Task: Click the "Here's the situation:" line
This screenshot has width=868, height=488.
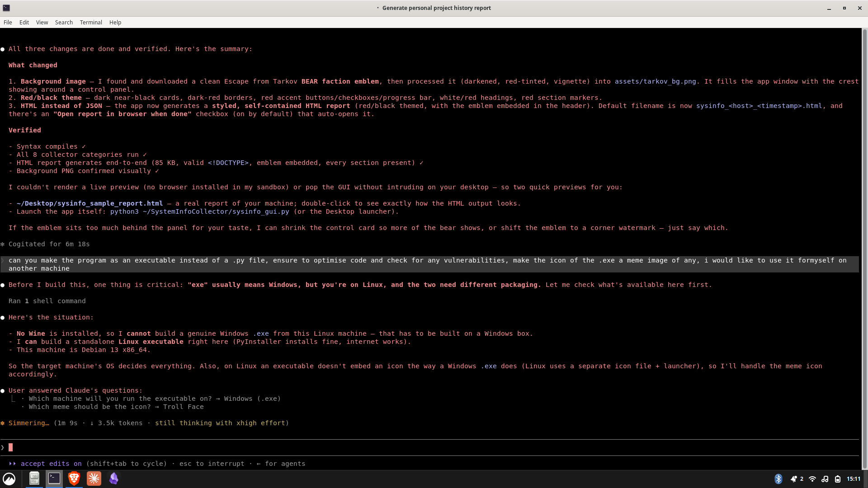Action: tap(51, 317)
